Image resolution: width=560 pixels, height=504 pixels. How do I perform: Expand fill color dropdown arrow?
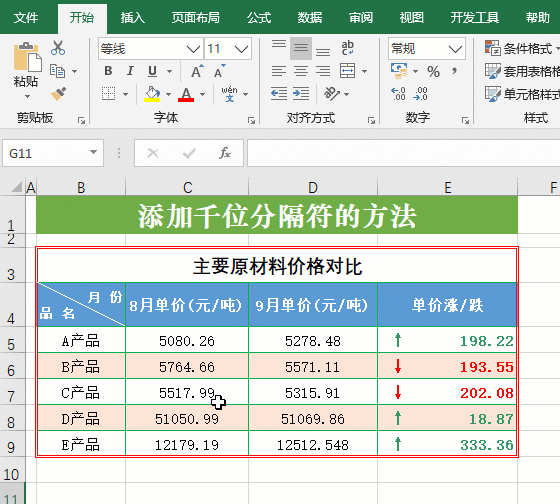point(168,94)
